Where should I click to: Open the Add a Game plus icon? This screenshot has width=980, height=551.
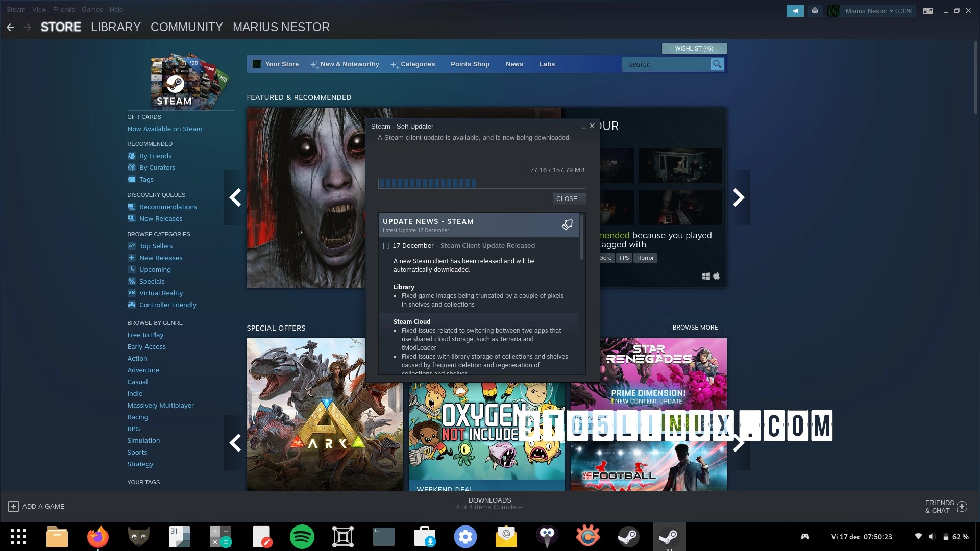coord(14,506)
